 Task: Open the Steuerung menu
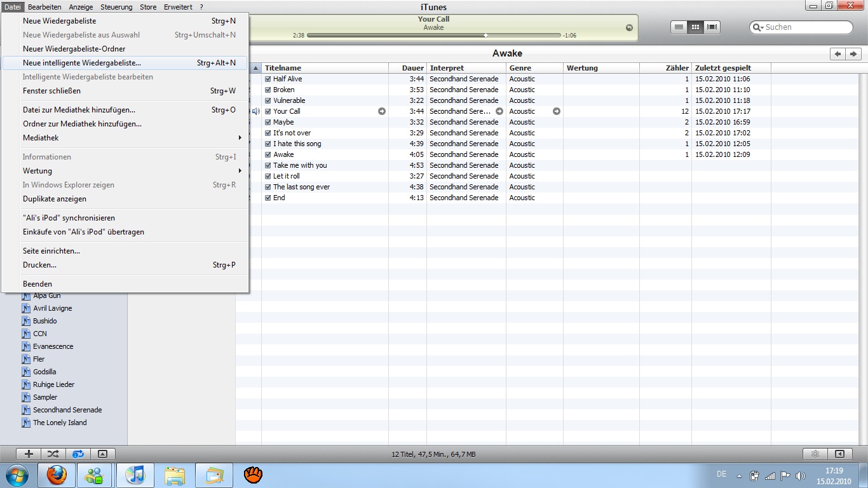pos(116,7)
